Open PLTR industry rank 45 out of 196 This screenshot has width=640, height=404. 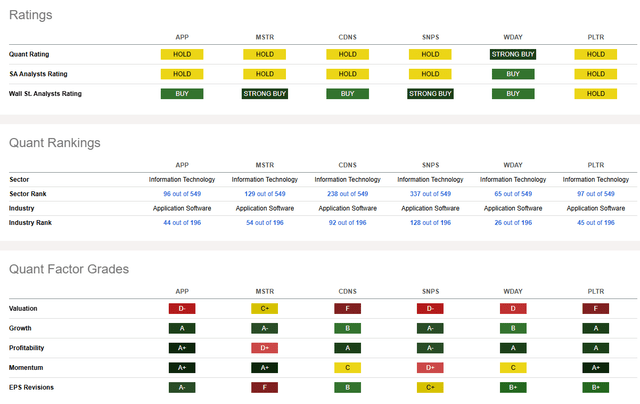(596, 223)
